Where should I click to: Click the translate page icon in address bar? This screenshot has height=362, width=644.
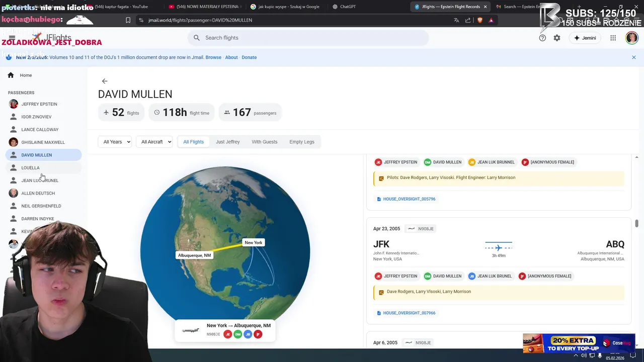click(456, 20)
